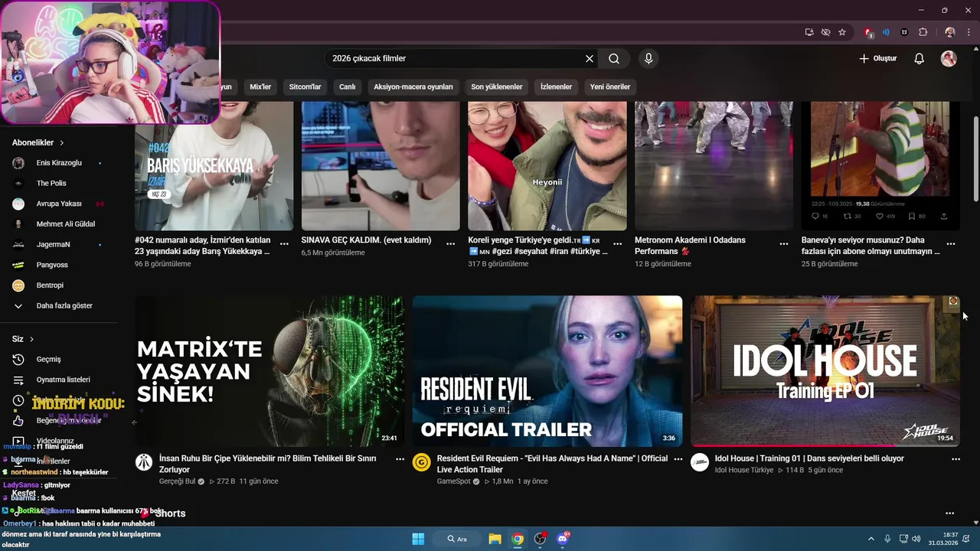
Task: Open YouTube notifications bell
Action: tap(920, 58)
